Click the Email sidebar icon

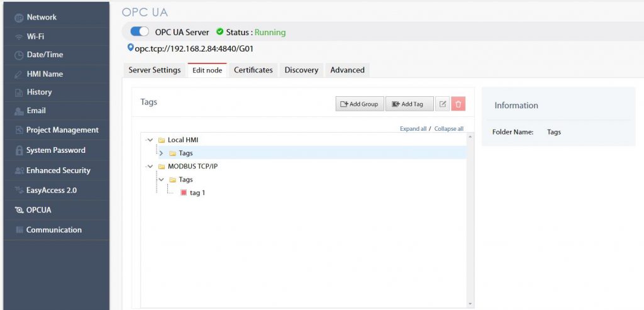pyautogui.click(x=19, y=111)
